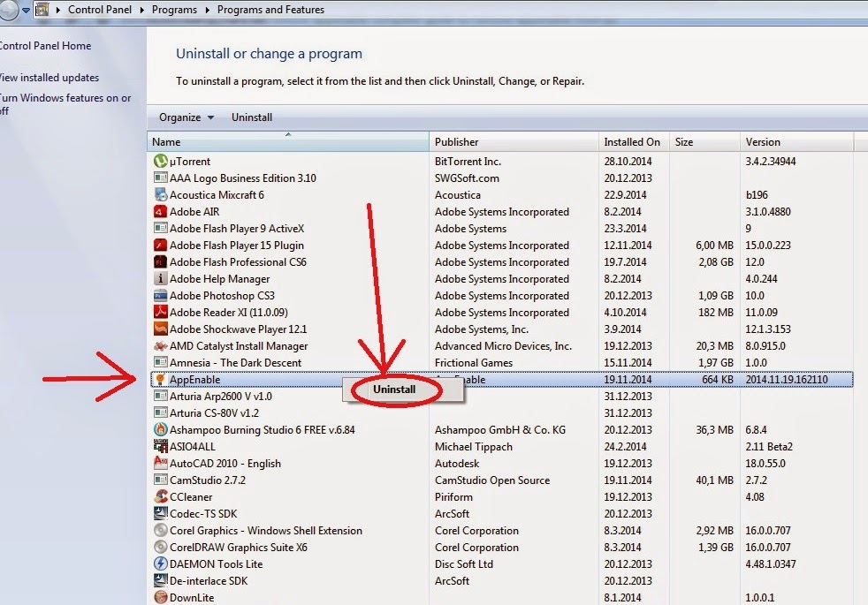868x605 pixels.
Task: Navigate to Control Panel in breadcrumb
Action: tap(100, 10)
